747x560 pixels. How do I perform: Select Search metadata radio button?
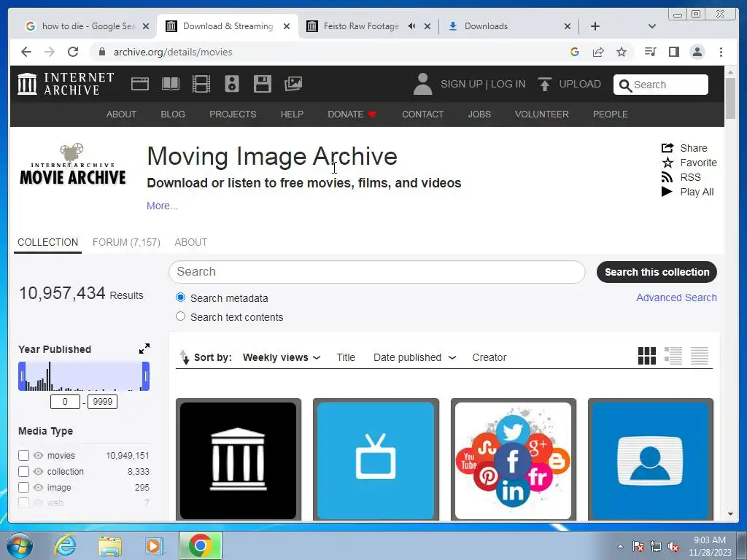point(181,297)
